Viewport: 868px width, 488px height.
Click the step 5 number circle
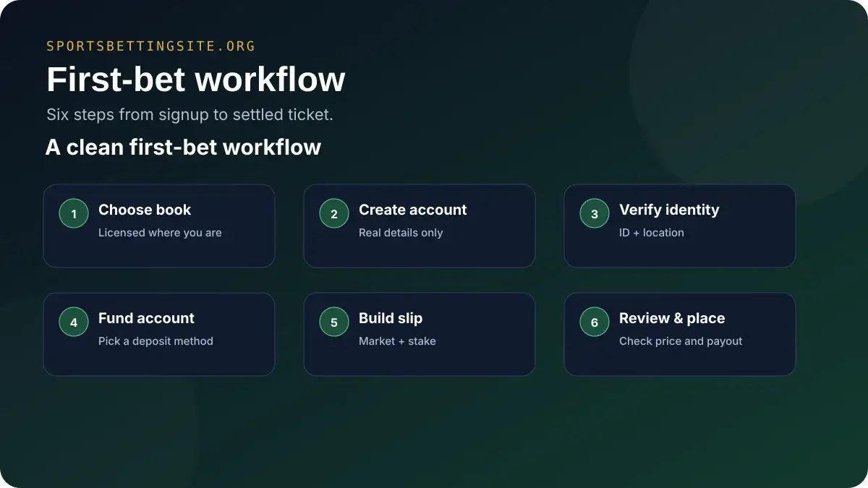pos(334,322)
